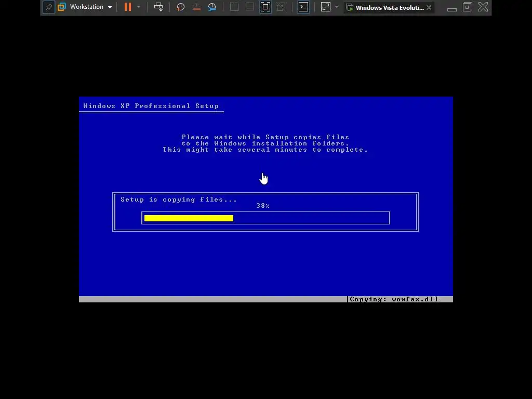Image resolution: width=532 pixels, height=399 pixels.
Task: Restore down the VMware window
Action: tap(468, 7)
